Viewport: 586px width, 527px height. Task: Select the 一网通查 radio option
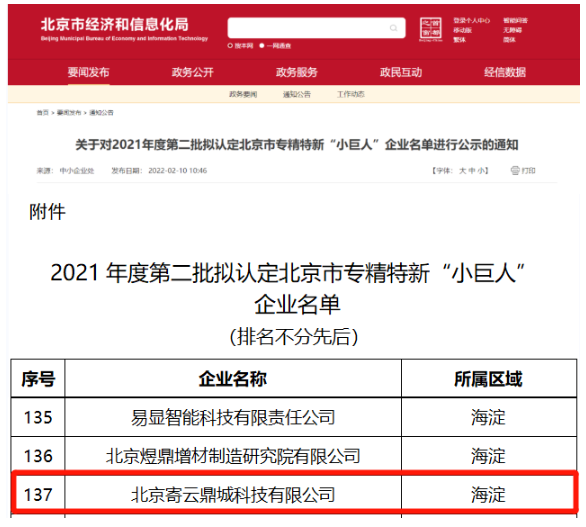(x=262, y=46)
